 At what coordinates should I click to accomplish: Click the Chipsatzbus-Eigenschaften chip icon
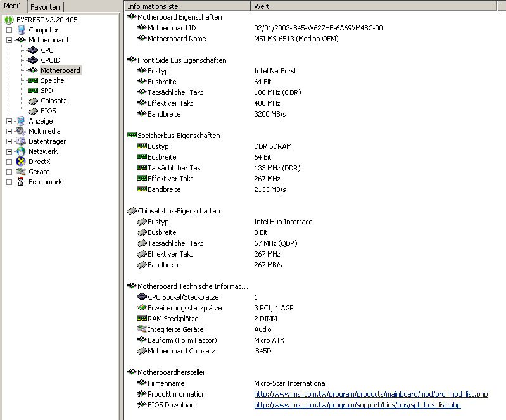click(x=132, y=211)
